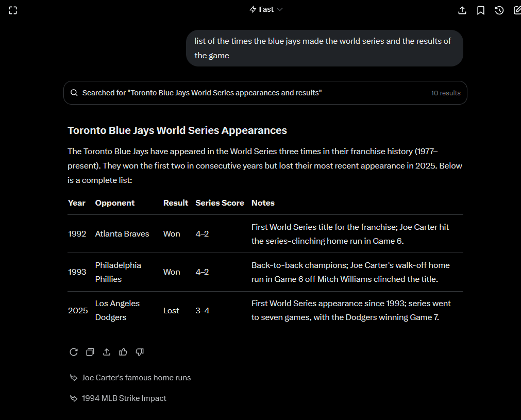This screenshot has height=420, width=521.
Task: Click the note about first World Series title
Action: click(350, 234)
